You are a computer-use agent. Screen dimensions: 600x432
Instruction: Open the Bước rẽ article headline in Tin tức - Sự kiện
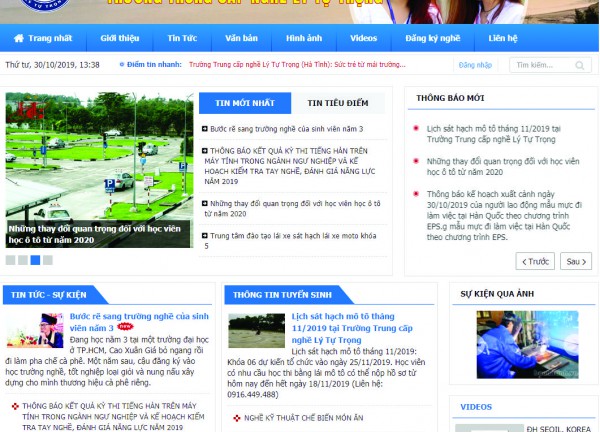pos(139,322)
